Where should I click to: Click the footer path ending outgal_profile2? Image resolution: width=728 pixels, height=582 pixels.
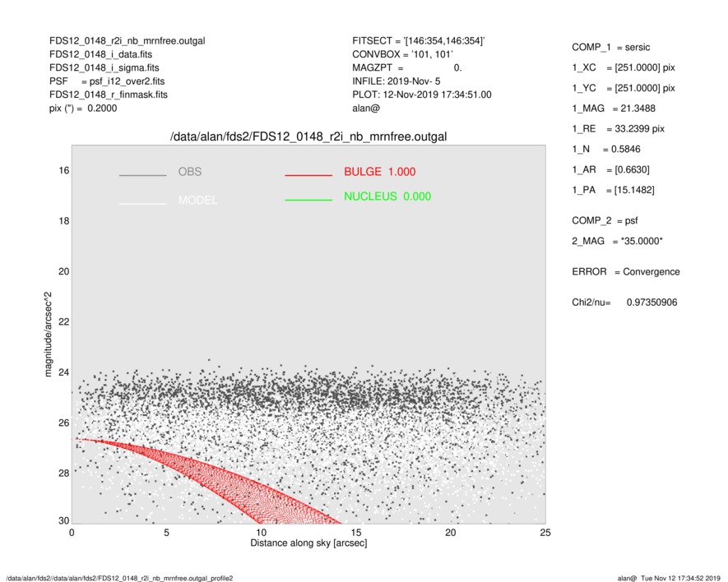pos(119,578)
